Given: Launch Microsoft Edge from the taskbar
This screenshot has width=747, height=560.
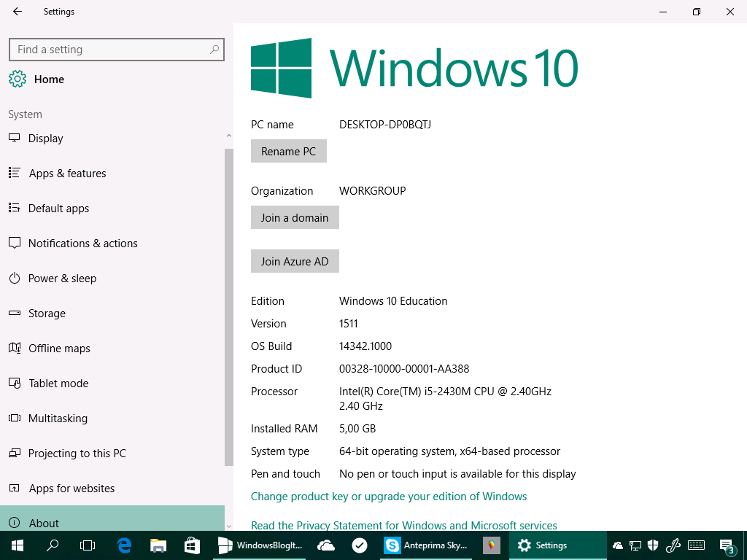Looking at the screenshot, I should (x=124, y=545).
